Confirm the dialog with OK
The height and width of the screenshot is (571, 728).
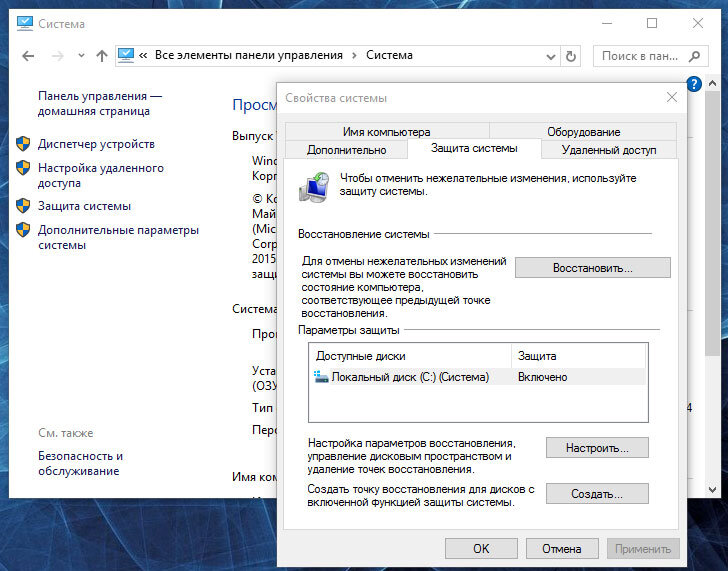pos(481,549)
